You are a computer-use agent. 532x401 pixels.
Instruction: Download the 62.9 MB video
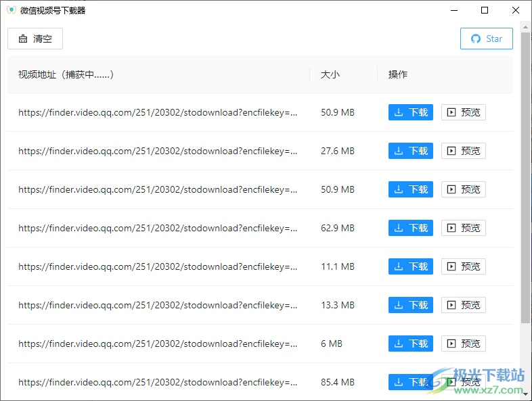[x=411, y=228]
